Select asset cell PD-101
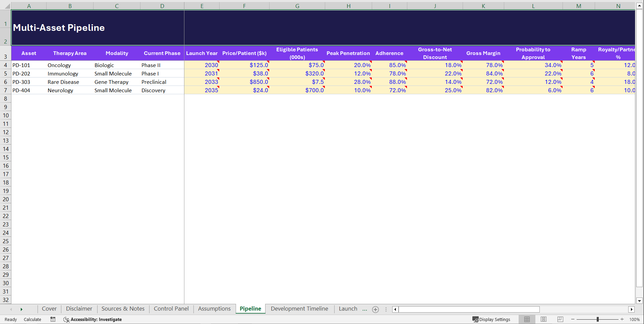The height and width of the screenshot is (324, 644). [x=29, y=65]
